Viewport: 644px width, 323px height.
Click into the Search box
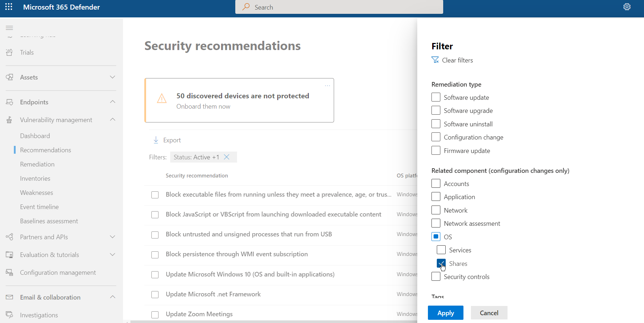tap(339, 7)
